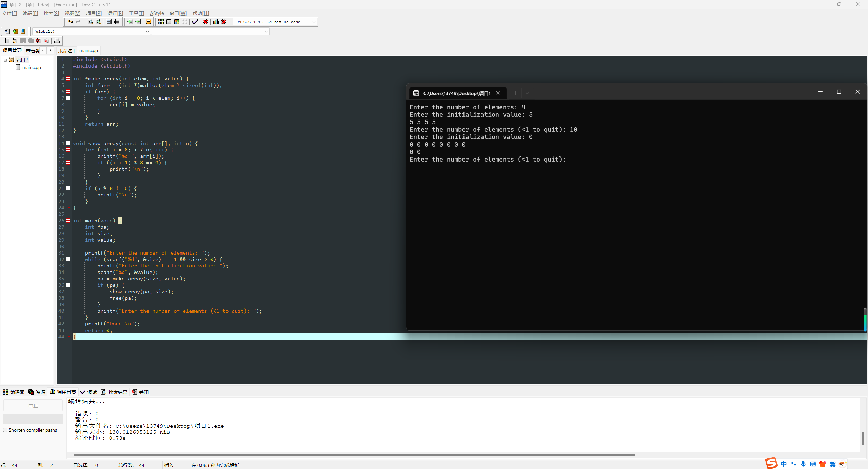Click the purple checkmark syntax check icon
Viewport: 868px width, 469px height.
pos(195,22)
